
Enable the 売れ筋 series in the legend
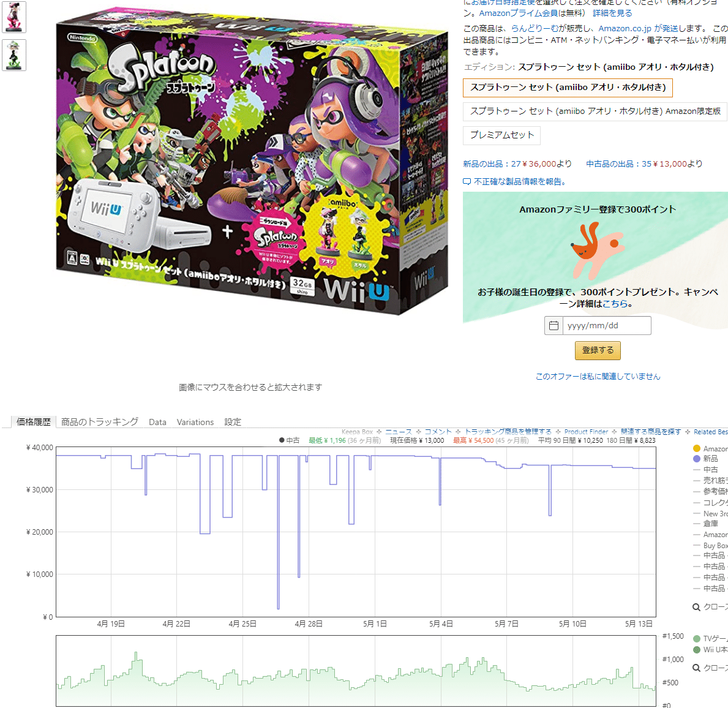710,480
